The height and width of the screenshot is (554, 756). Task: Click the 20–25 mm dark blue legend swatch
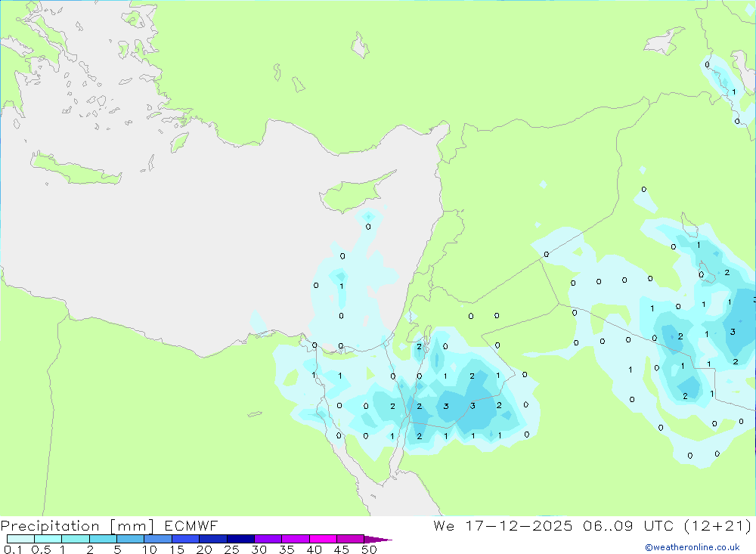point(213,539)
